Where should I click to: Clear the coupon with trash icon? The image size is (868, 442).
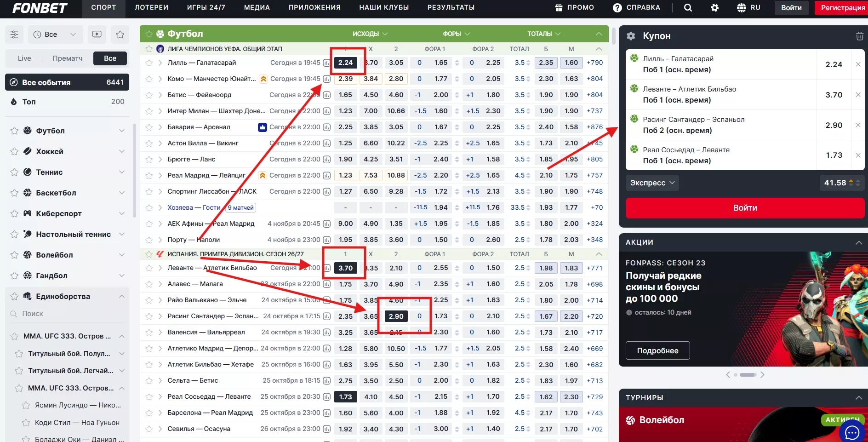point(859,36)
